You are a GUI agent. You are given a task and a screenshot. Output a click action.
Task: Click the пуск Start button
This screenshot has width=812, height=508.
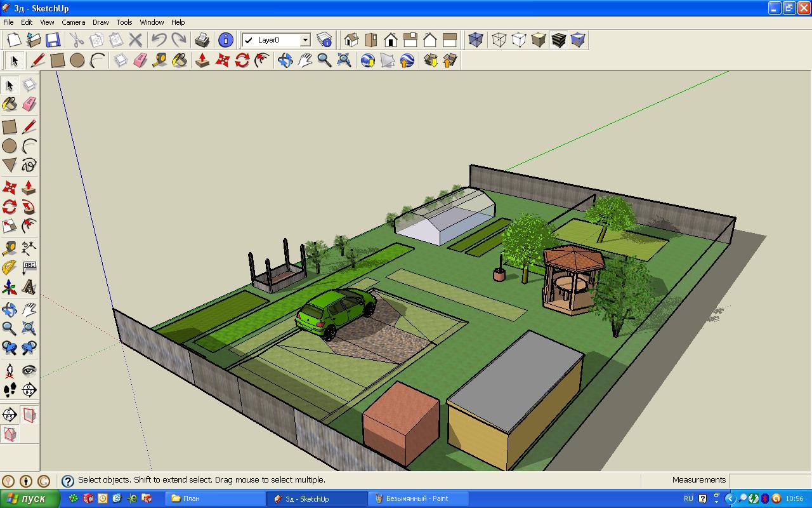pyautogui.click(x=30, y=498)
